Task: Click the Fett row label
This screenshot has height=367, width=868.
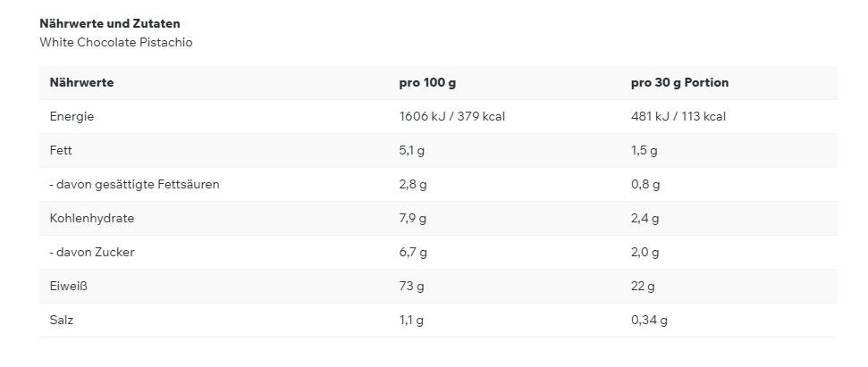Action: click(61, 150)
